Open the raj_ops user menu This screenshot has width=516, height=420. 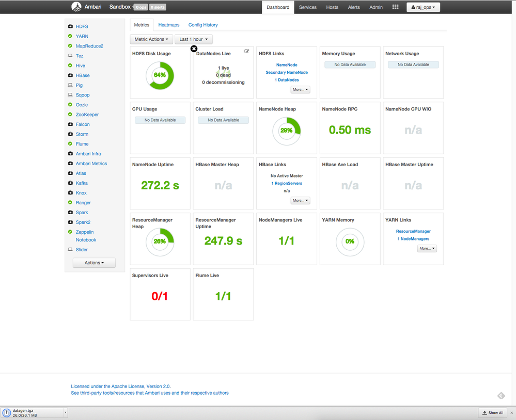pyautogui.click(x=423, y=7)
